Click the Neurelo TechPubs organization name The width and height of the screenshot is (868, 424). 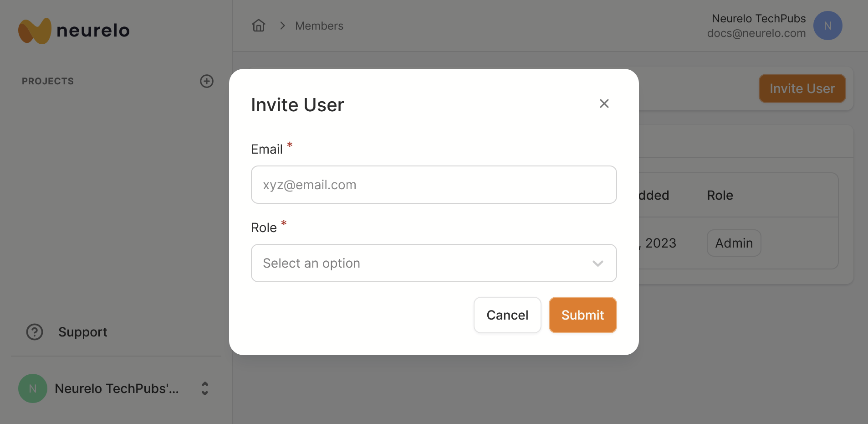(117, 388)
